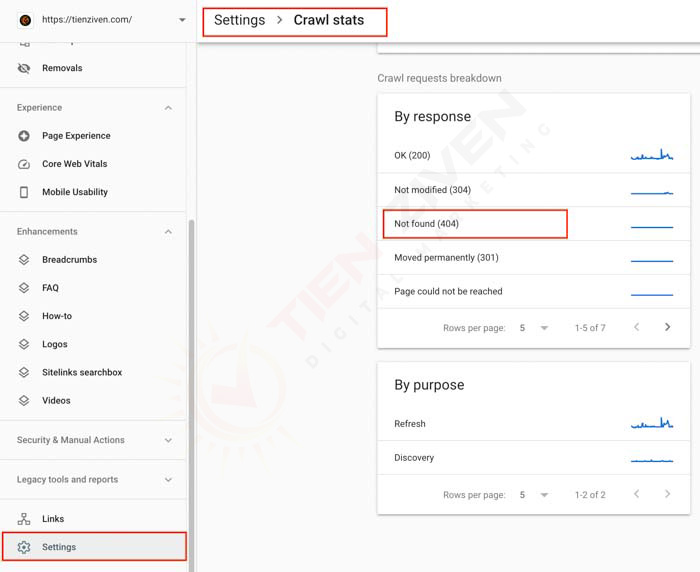Screen dimensions: 700x572
Task: Click the Removals eye-slash icon
Action: [24, 68]
